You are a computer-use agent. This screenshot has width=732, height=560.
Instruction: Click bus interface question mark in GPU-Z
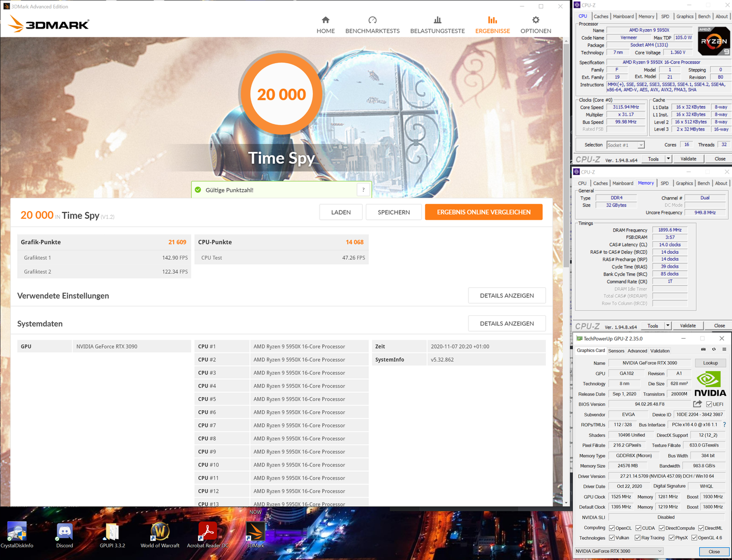point(724,425)
